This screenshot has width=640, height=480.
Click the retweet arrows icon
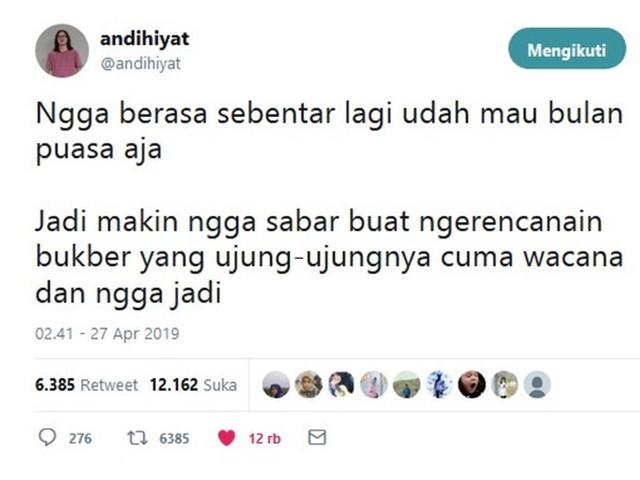137,438
